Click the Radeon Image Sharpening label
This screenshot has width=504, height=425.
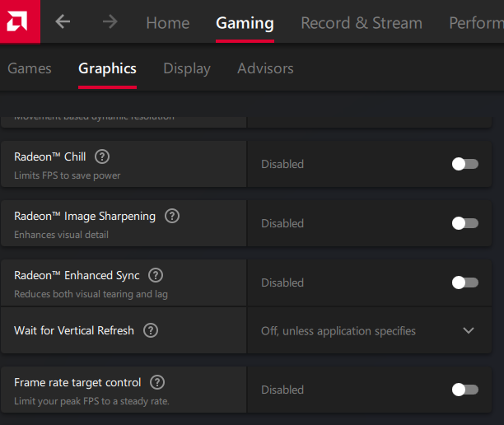(x=85, y=216)
